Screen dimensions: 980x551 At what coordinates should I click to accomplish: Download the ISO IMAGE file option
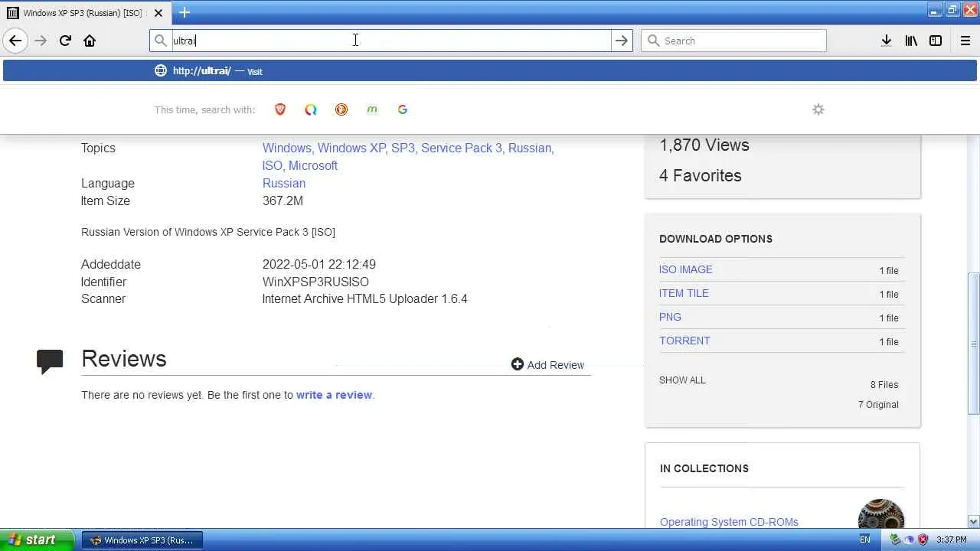pos(686,269)
